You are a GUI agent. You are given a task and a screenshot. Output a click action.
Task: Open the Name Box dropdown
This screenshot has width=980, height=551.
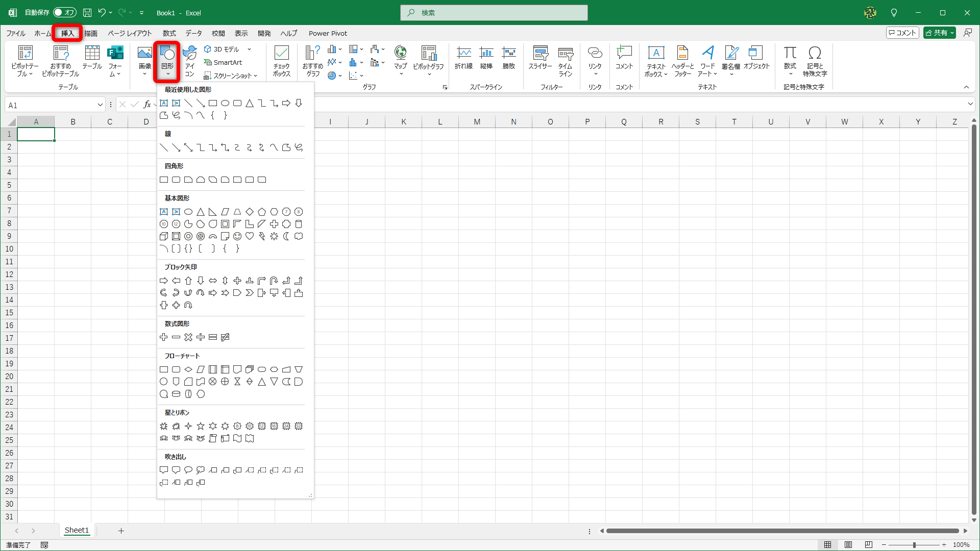click(x=100, y=105)
